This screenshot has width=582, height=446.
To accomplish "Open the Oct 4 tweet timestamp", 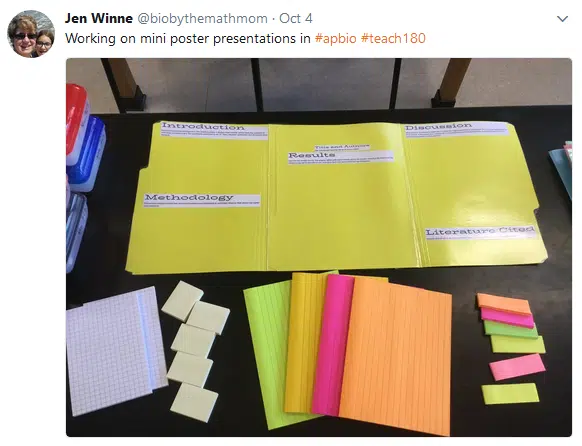I will tap(296, 18).
